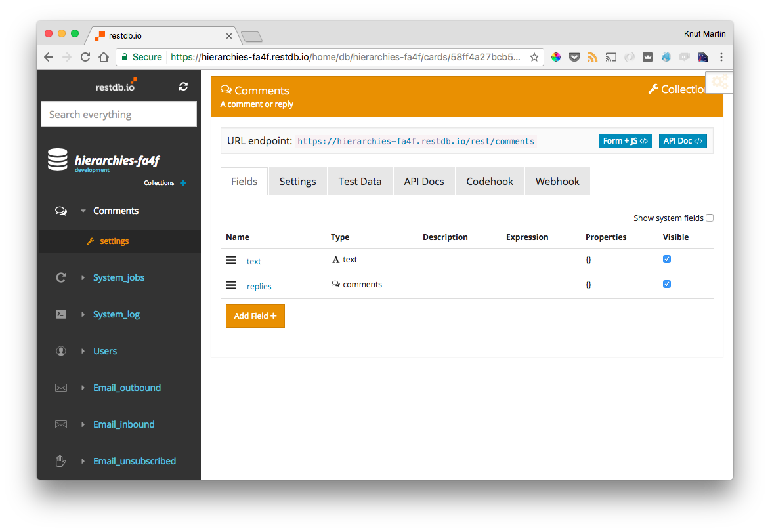Click the Users avatar icon
This screenshot has height=532, width=770.
pyautogui.click(x=61, y=351)
